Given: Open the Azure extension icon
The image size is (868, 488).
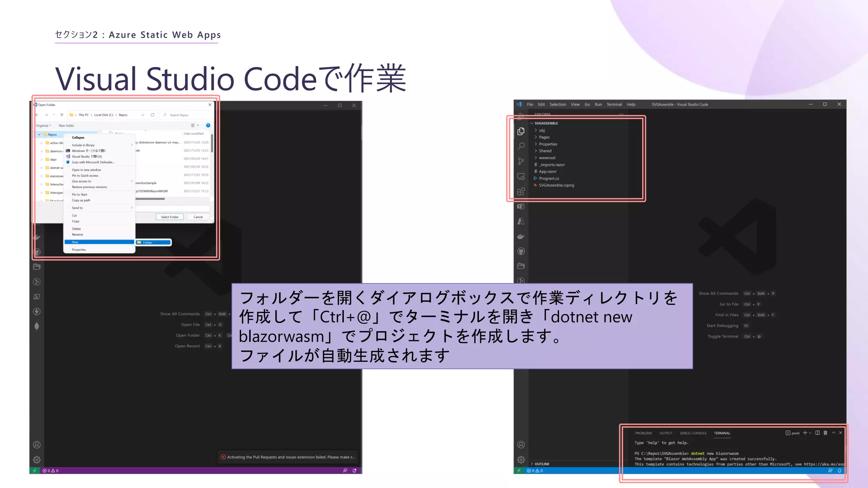Looking at the screenshot, I should point(521,222).
